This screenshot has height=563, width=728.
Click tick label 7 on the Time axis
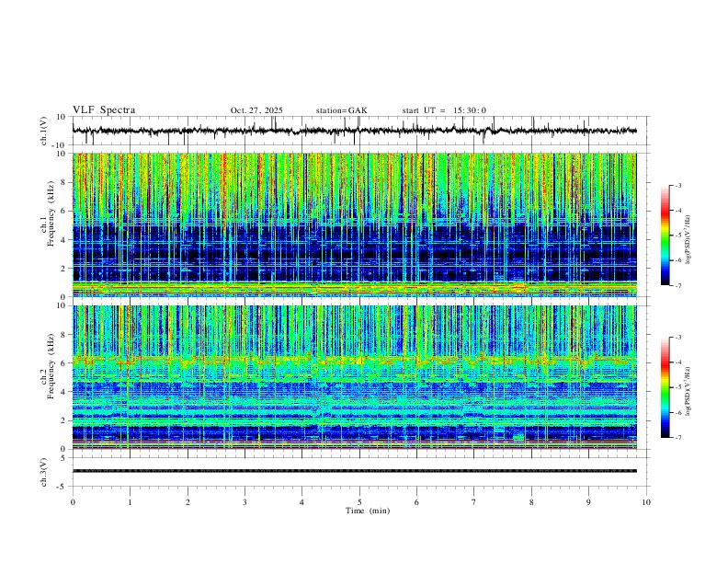[x=474, y=502]
